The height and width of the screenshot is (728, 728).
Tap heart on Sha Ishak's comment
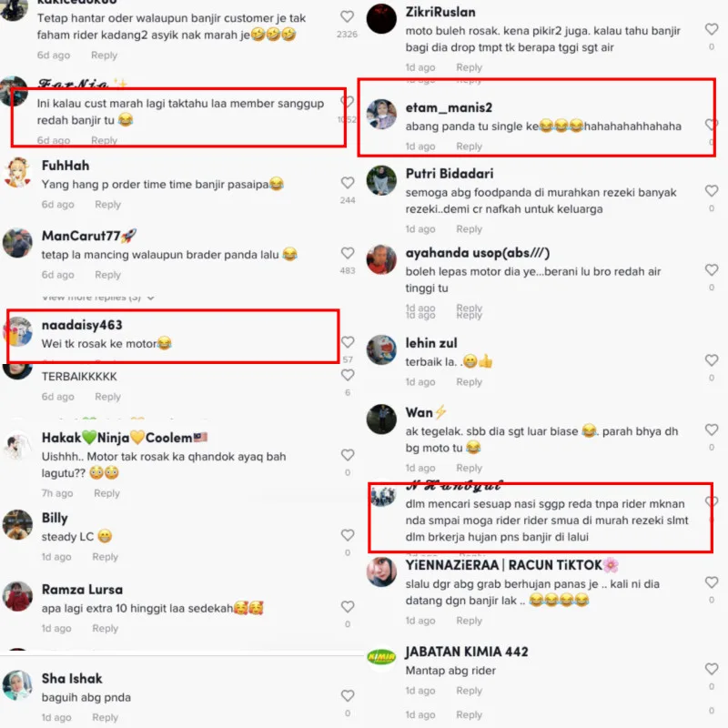(x=348, y=695)
